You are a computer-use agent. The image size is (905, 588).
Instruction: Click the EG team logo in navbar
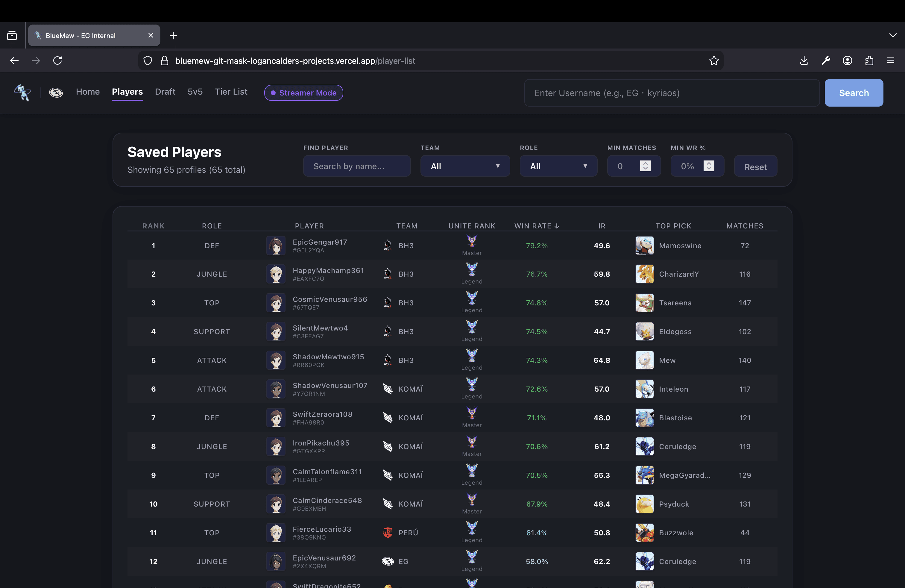[56, 93]
